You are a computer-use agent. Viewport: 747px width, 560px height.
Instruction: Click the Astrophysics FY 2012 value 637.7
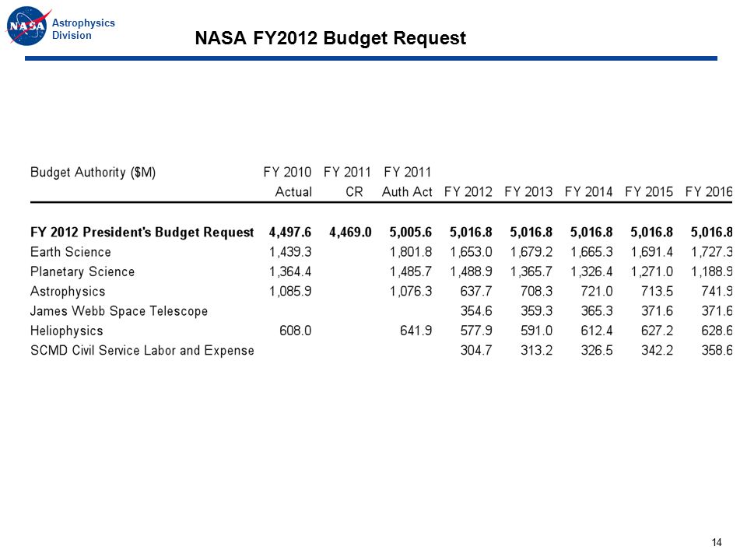[476, 291]
